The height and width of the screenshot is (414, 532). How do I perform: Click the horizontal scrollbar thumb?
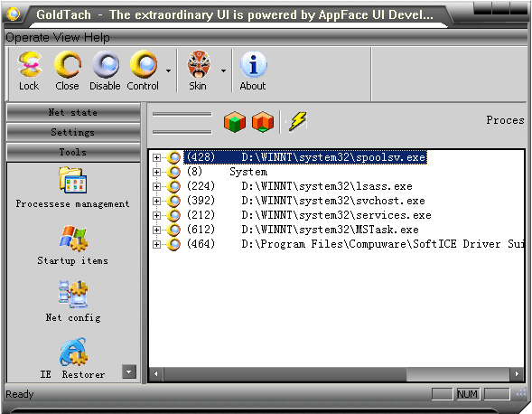(285, 374)
